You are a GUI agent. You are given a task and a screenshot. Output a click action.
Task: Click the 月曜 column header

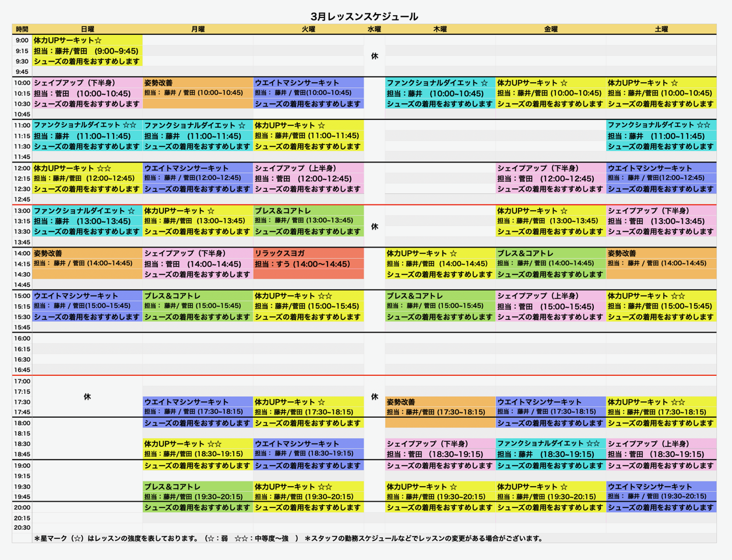198,29
